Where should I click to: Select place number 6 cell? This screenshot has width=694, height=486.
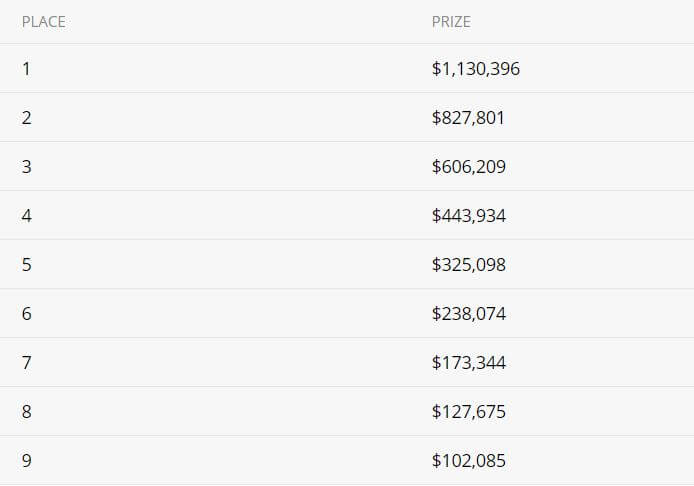click(x=27, y=314)
